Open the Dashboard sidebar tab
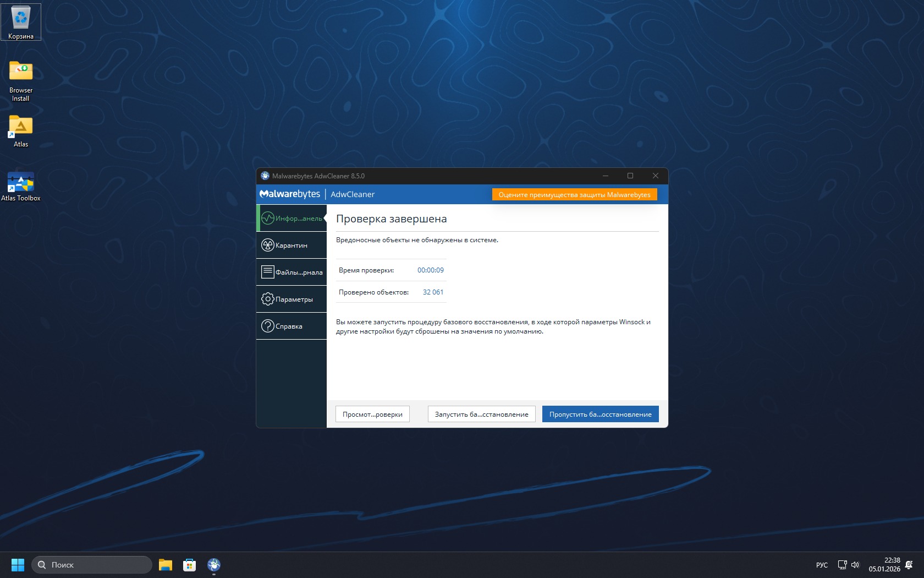 pos(291,219)
